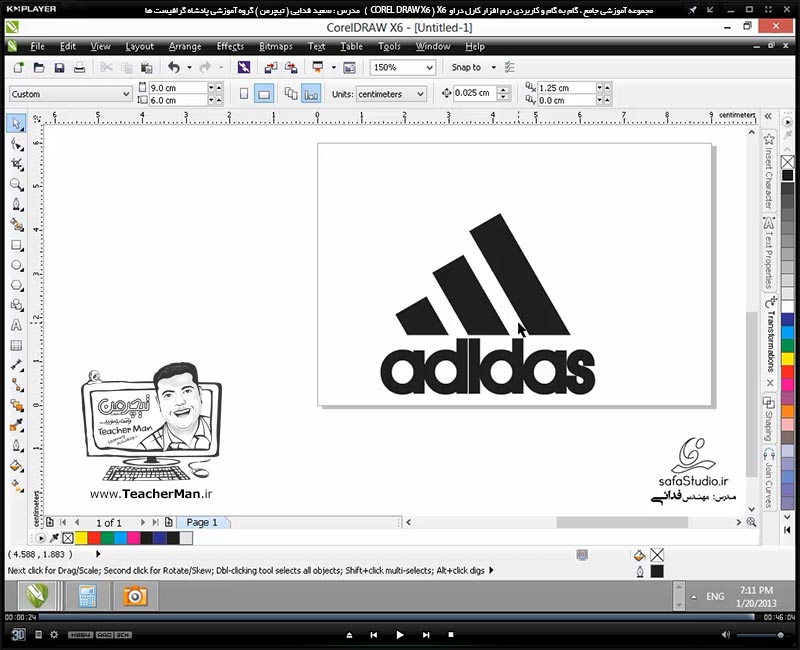Viewport: 800px width, 650px height.
Task: Select the Zoom tool in toolbox
Action: coord(17,184)
